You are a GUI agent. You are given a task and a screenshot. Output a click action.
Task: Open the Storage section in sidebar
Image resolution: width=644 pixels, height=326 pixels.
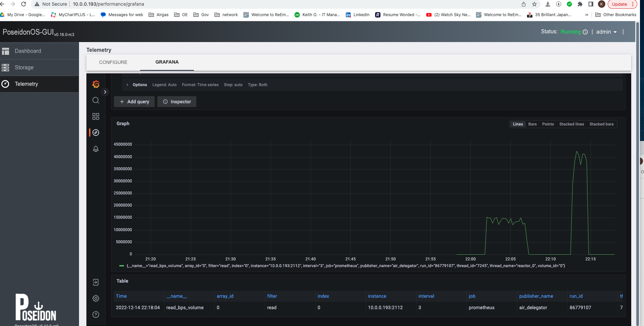coord(24,67)
